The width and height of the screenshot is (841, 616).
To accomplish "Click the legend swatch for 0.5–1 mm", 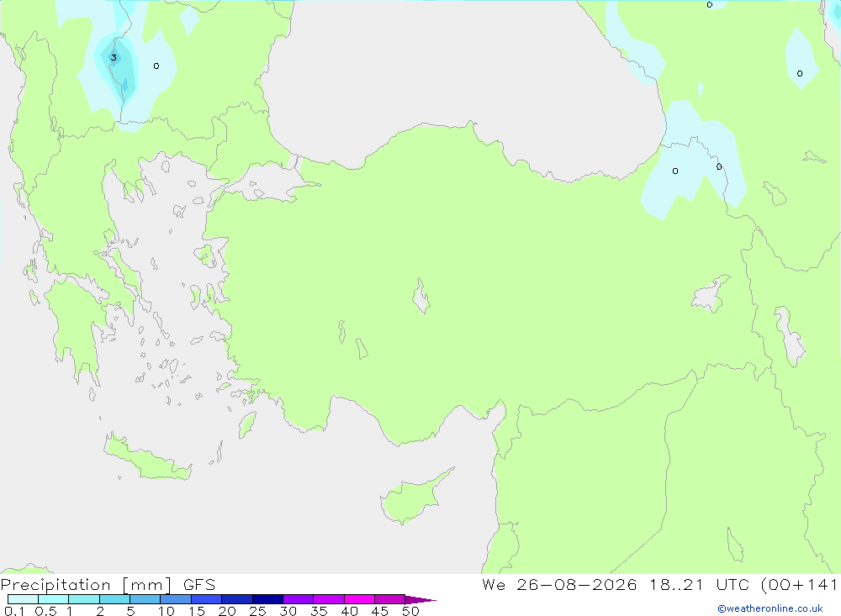I will pos(53,599).
